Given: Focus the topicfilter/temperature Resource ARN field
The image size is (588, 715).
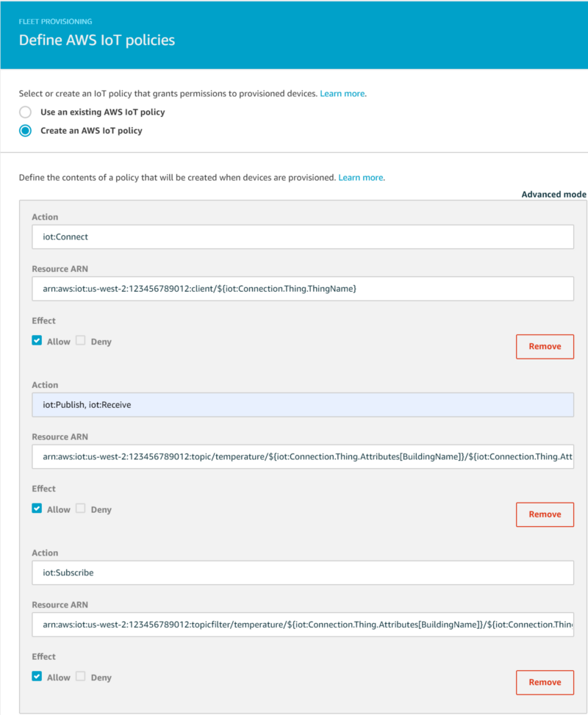Looking at the screenshot, I should [302, 625].
